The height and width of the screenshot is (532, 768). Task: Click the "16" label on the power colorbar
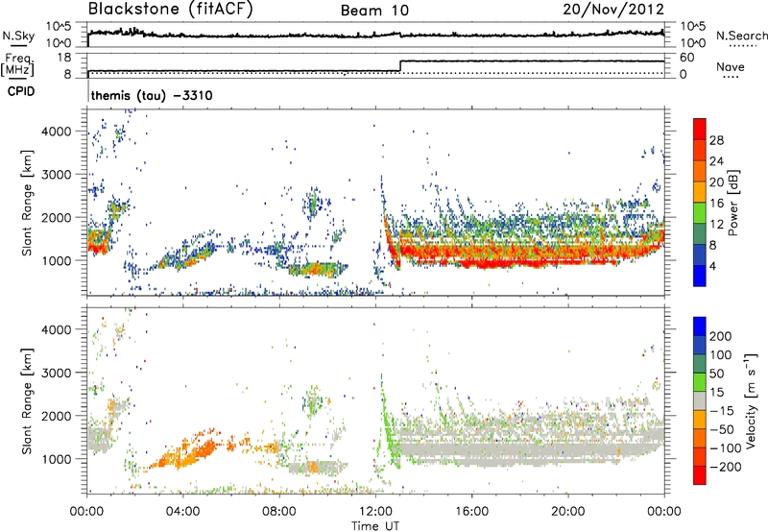716,204
